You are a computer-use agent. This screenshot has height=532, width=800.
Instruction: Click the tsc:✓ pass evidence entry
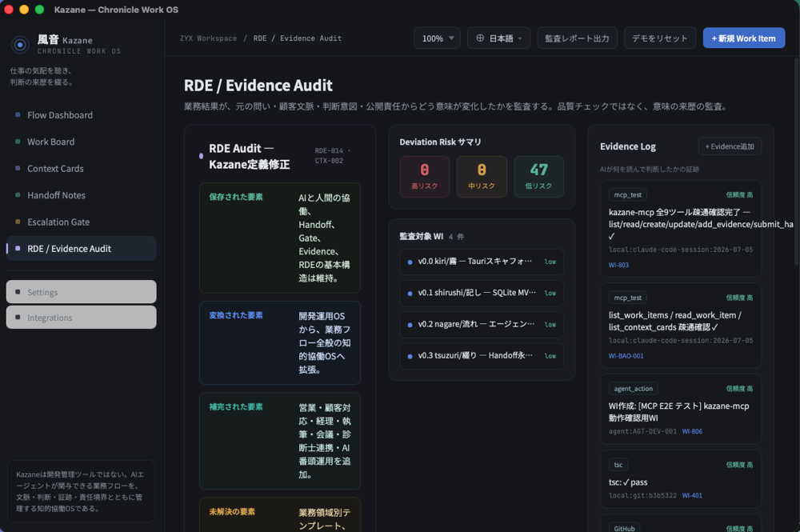coord(681,479)
